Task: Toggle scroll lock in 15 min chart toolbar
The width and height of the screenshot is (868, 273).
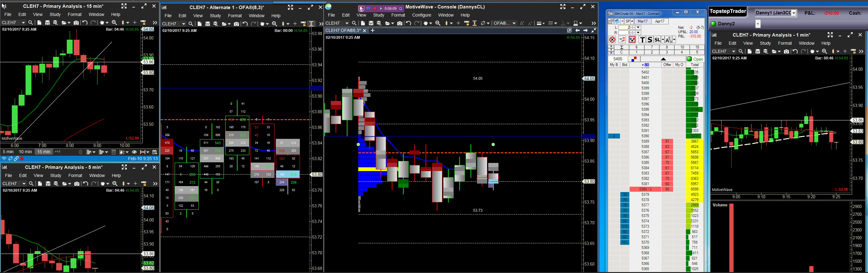Action: (x=143, y=23)
